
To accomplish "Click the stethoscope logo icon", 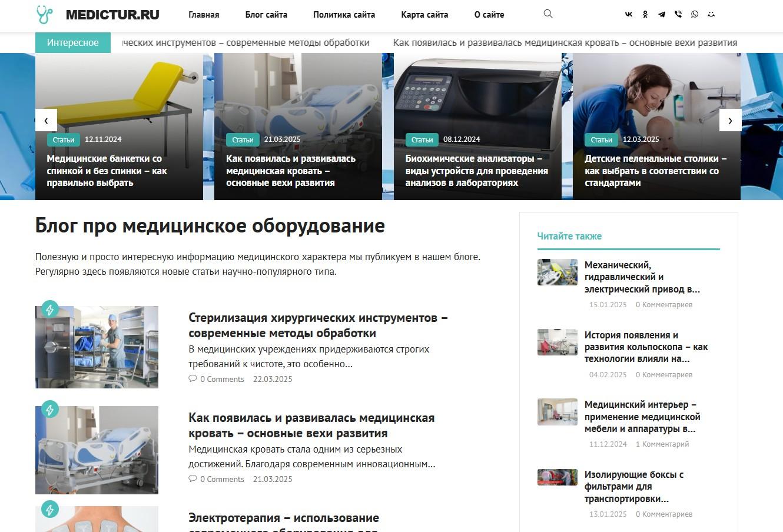I will pyautogui.click(x=44, y=15).
